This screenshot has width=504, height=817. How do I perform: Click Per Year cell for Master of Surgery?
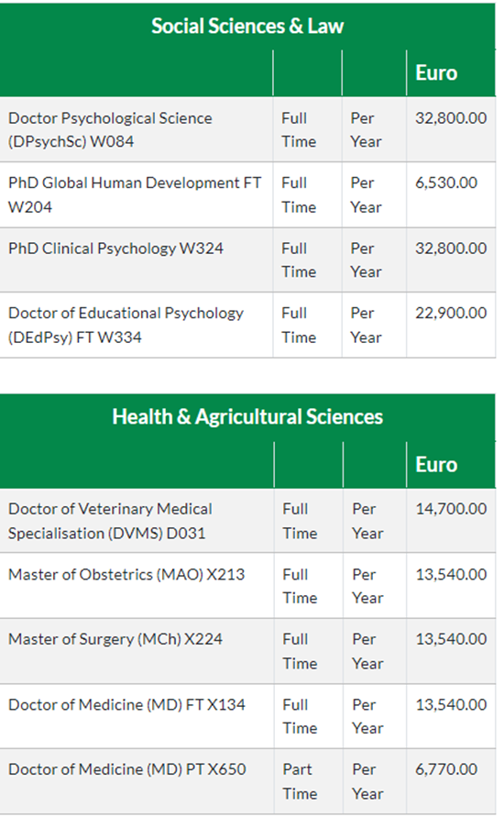click(367, 651)
